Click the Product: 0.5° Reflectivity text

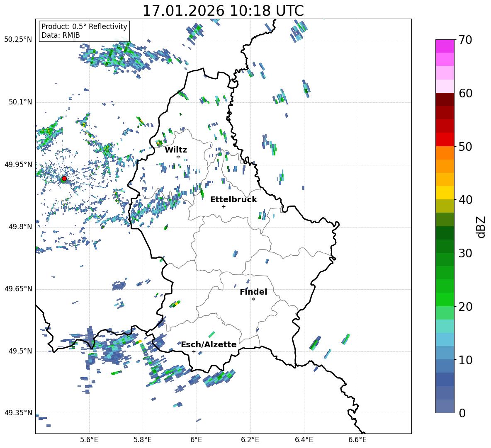(84, 26)
